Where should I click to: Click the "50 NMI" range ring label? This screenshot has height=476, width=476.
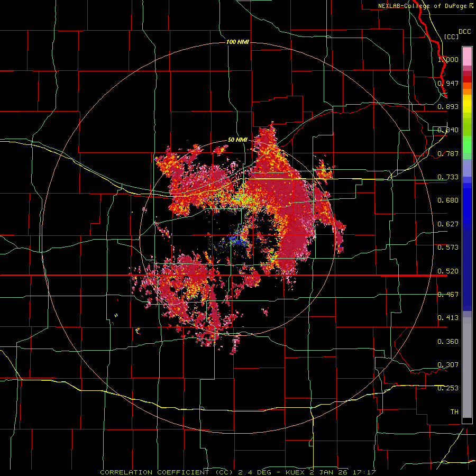pos(237,140)
